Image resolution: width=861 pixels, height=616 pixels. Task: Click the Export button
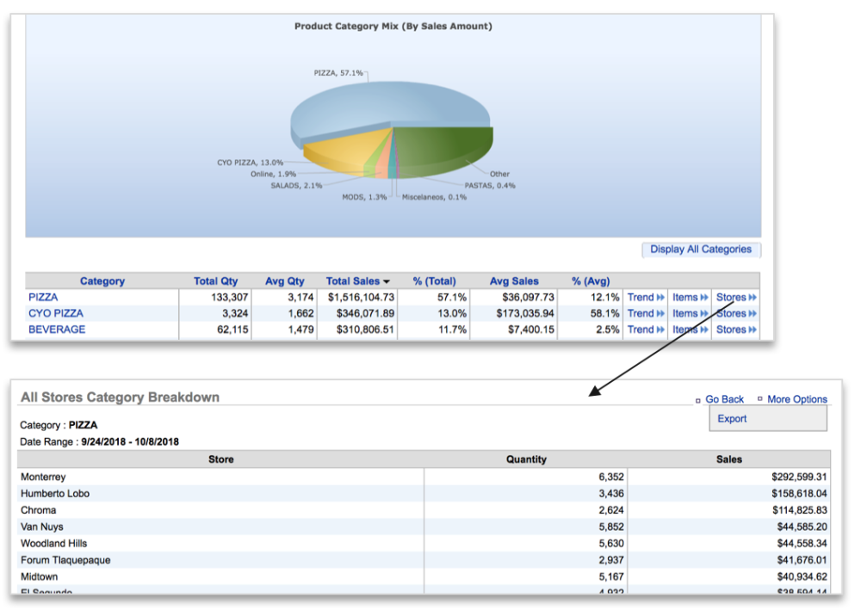click(731, 418)
